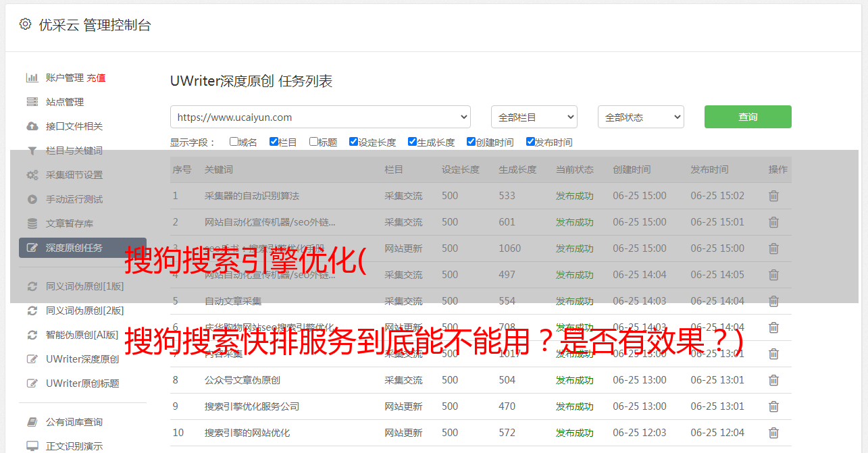Click 发布成功 status in row 10

[x=575, y=433]
